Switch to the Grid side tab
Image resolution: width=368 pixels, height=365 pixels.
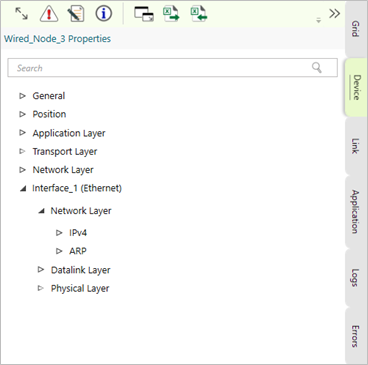(x=356, y=29)
